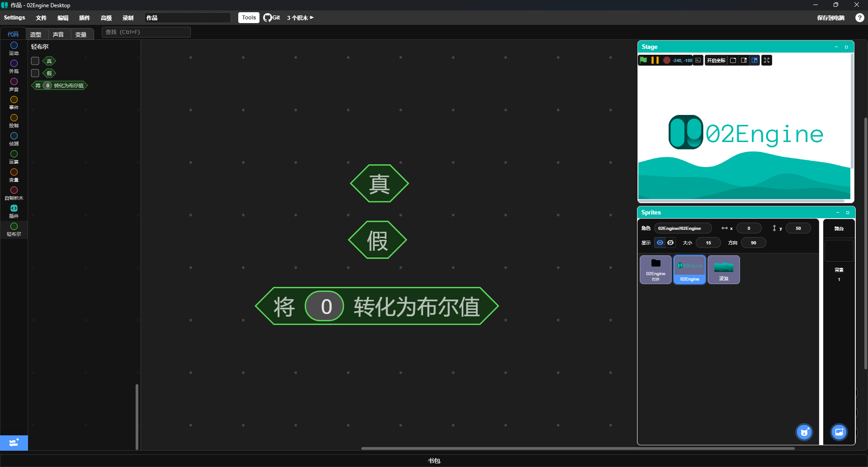Click the green flag to run project
Image resolution: width=868 pixels, height=467 pixels.
(643, 60)
